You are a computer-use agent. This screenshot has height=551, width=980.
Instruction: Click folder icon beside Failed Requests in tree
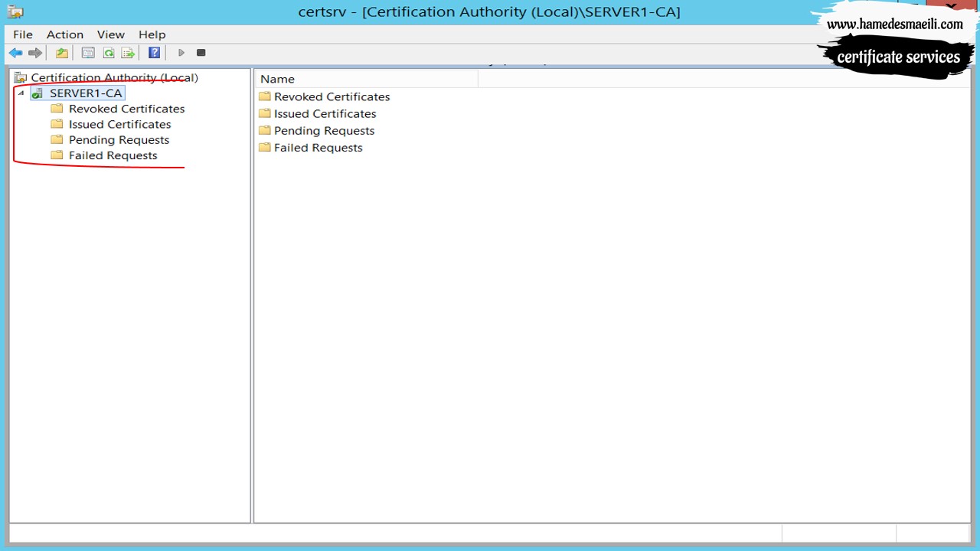coord(57,155)
